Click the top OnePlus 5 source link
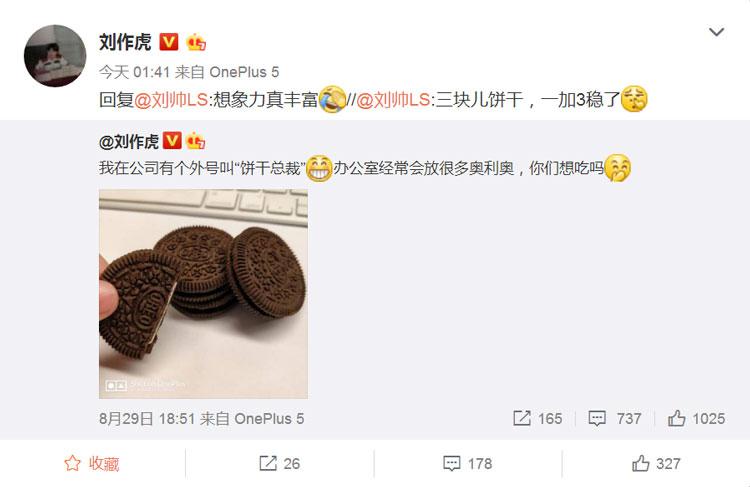The height and width of the screenshot is (487, 750). 244,72
